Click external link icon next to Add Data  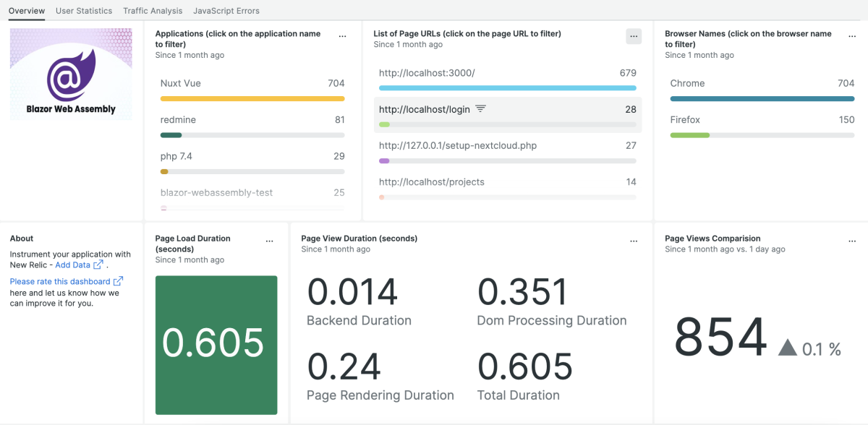point(98,265)
